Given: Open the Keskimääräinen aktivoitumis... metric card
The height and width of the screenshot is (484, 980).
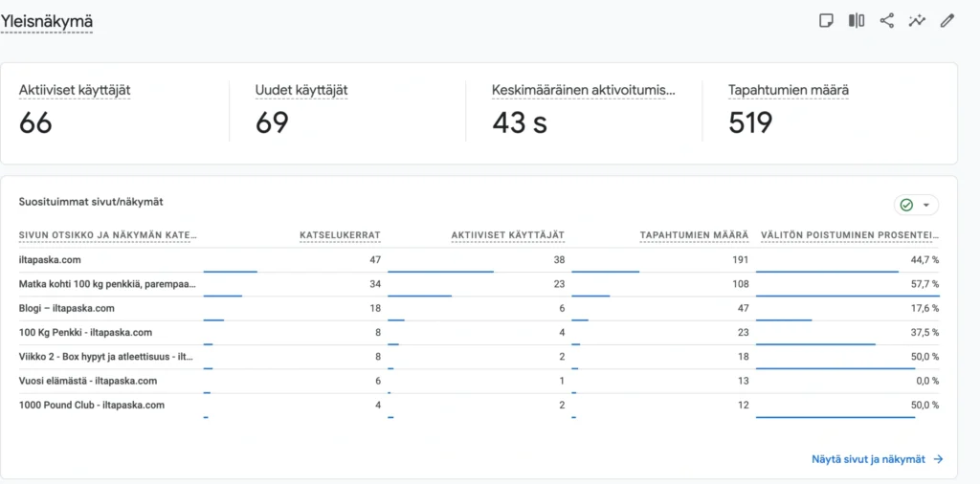Looking at the screenshot, I should (x=584, y=111).
